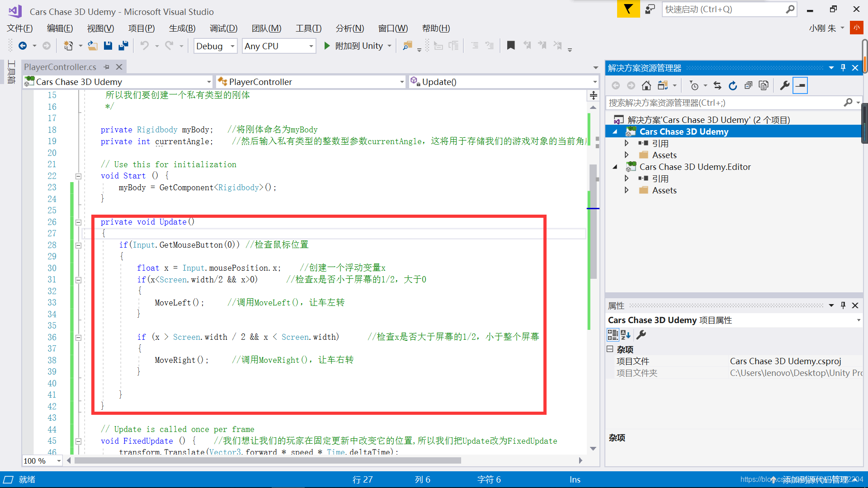Click the yellow notifications flag icon

pos(628,9)
